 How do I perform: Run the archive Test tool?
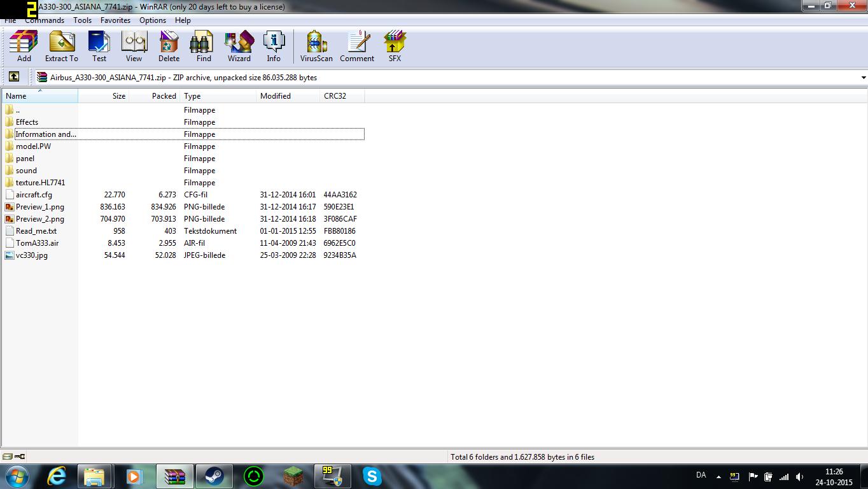(99, 46)
